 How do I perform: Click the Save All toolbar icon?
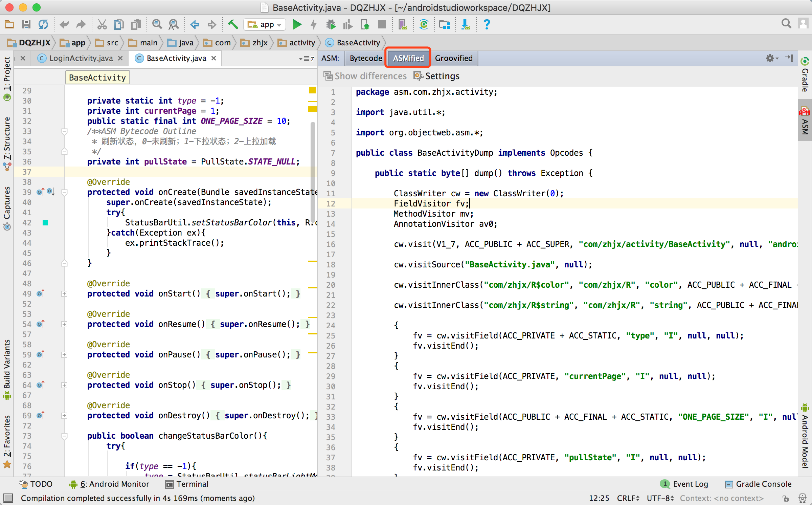[26, 24]
